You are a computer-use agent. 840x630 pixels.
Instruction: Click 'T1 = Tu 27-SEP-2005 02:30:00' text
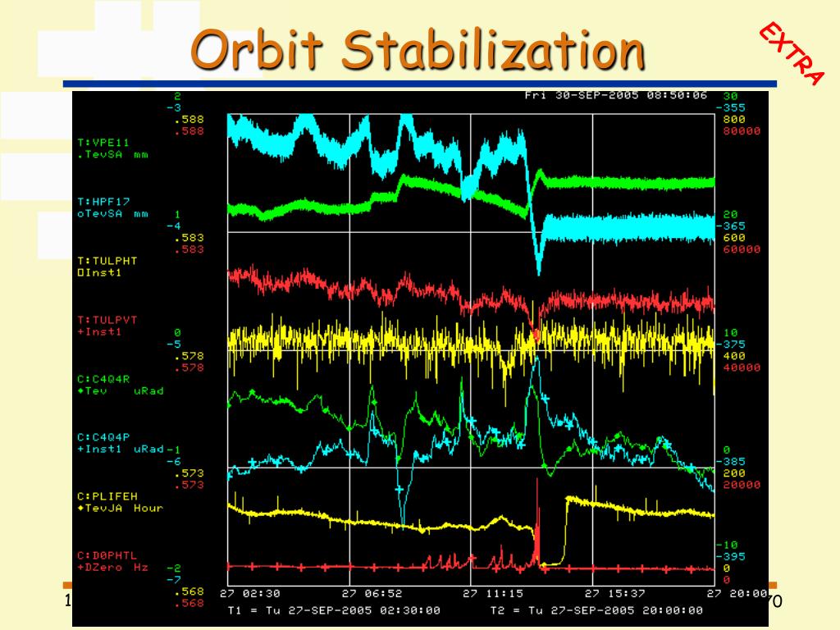pyautogui.click(x=335, y=610)
